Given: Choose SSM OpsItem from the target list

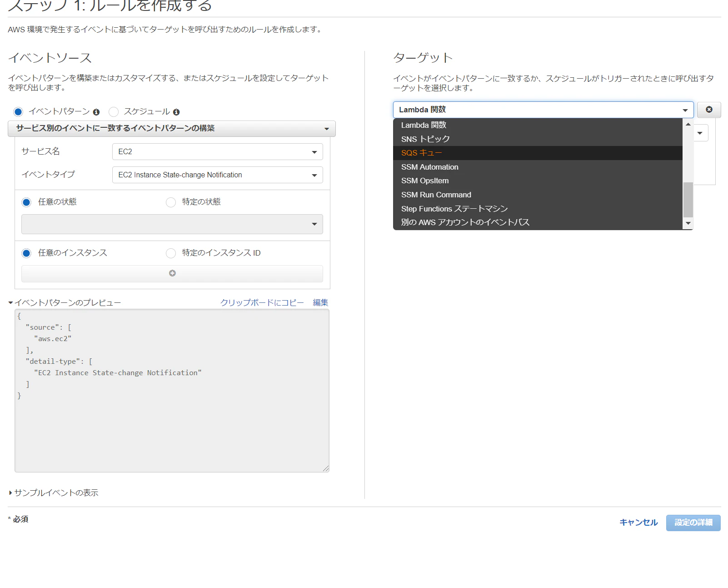Looking at the screenshot, I should (x=538, y=181).
